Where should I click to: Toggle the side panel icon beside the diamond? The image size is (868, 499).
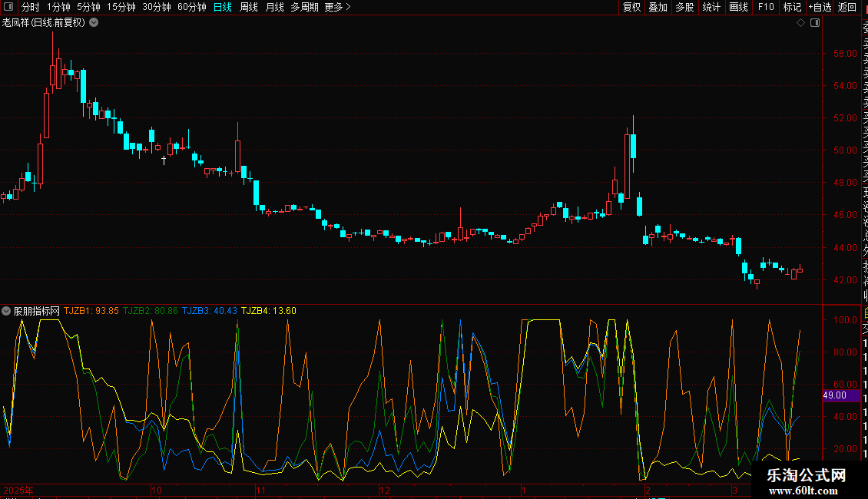[x=815, y=23]
